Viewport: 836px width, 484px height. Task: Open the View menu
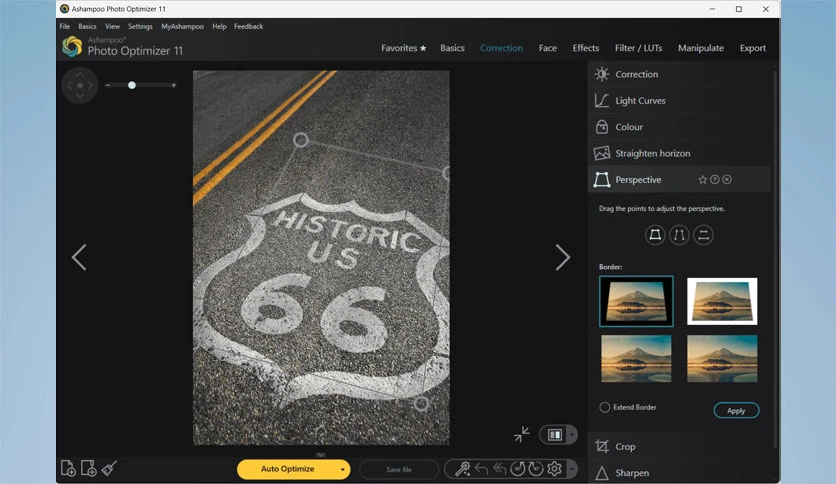point(112,26)
